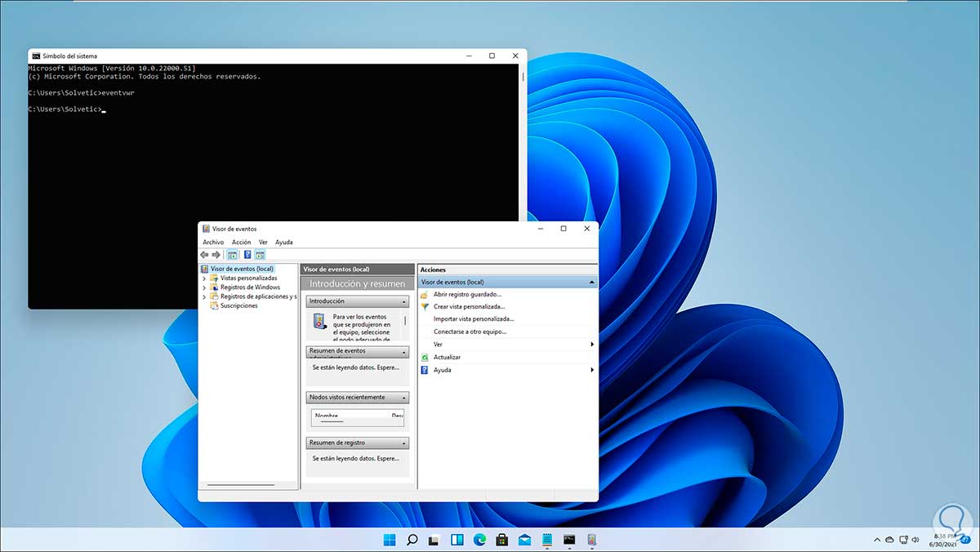The image size is (980, 552).
Task: Expand Registros de aplicaciones y servicios node
Action: 204,296
